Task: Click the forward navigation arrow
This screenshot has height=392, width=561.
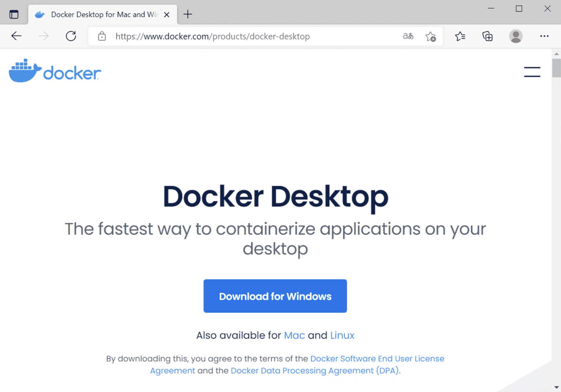Action: pyautogui.click(x=44, y=36)
